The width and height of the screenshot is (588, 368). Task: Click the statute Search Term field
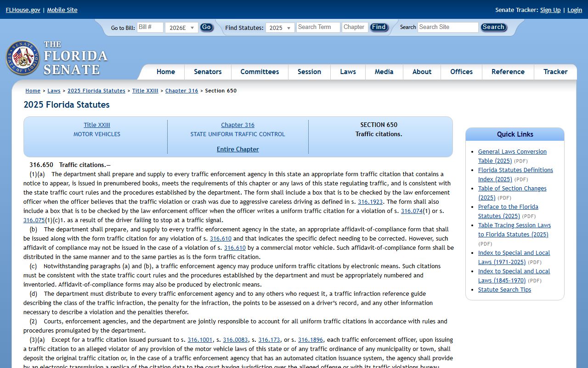coord(318,27)
